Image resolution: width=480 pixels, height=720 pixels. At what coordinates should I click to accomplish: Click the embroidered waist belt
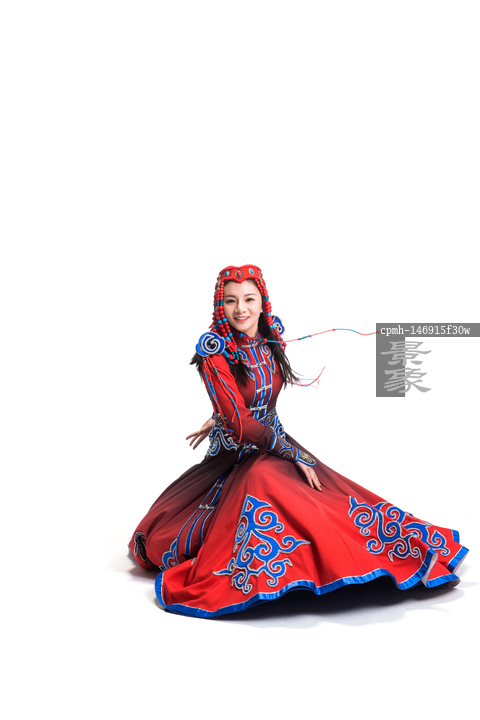pyautogui.click(x=246, y=434)
